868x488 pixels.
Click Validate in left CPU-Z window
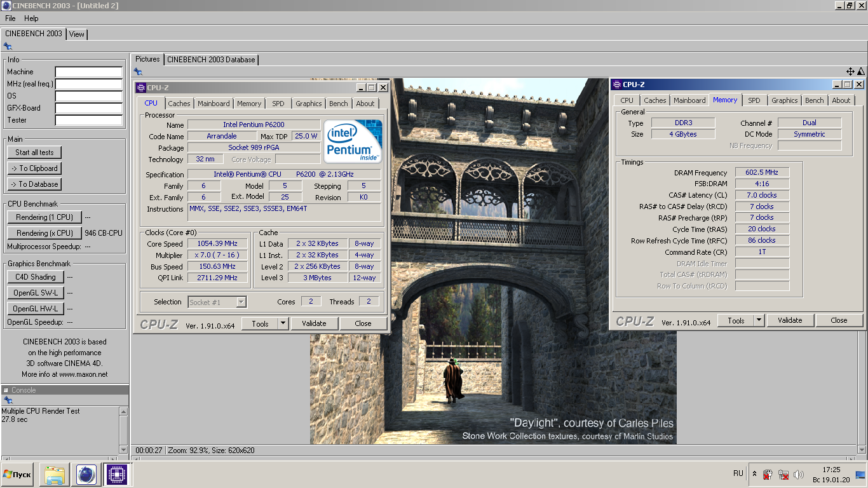pyautogui.click(x=314, y=323)
